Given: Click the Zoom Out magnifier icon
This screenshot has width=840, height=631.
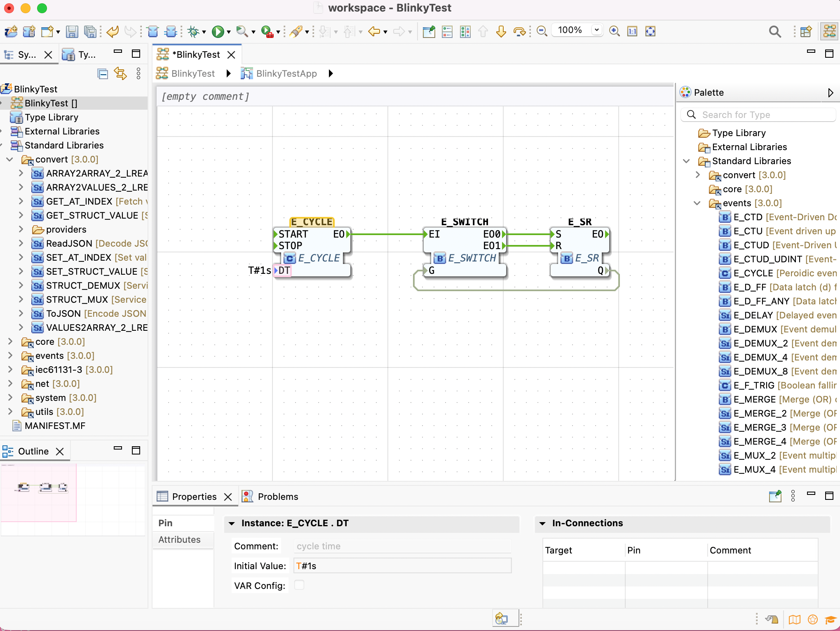Looking at the screenshot, I should (542, 31).
